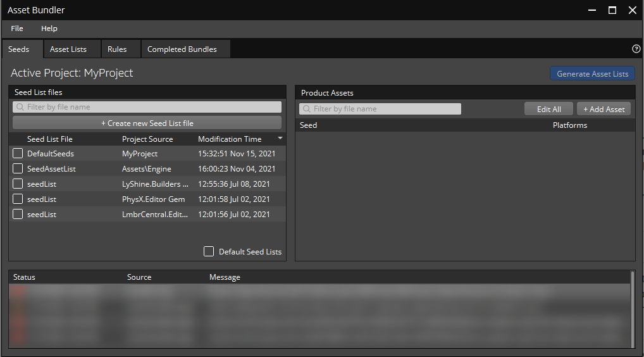The width and height of the screenshot is (644, 357).
Task: Open the Help menu
Action: point(49,28)
